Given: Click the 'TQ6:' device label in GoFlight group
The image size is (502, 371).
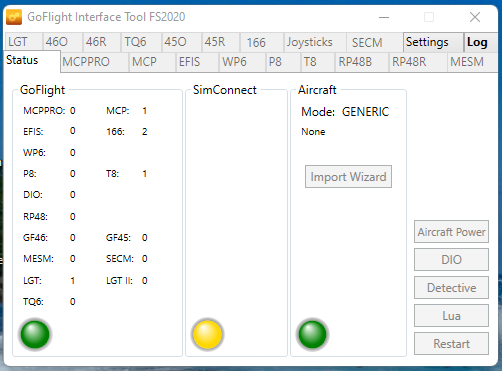Looking at the screenshot, I should tap(33, 302).
